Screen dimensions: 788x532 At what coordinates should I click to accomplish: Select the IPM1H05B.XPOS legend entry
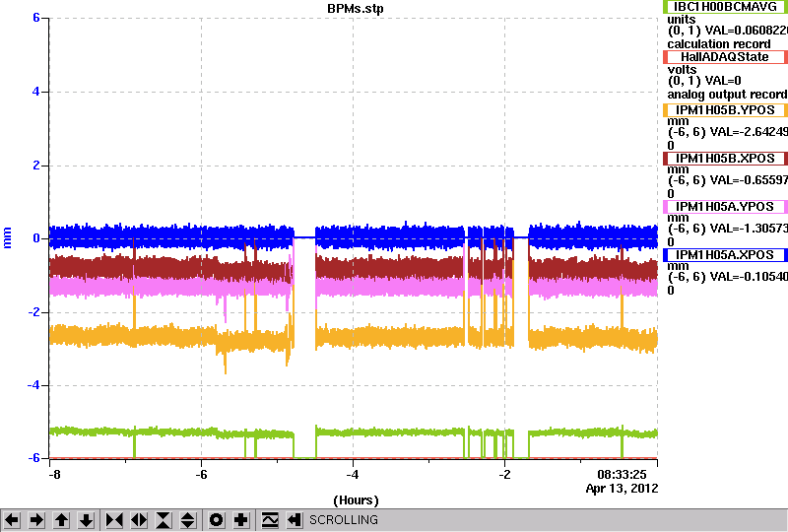coord(725,159)
